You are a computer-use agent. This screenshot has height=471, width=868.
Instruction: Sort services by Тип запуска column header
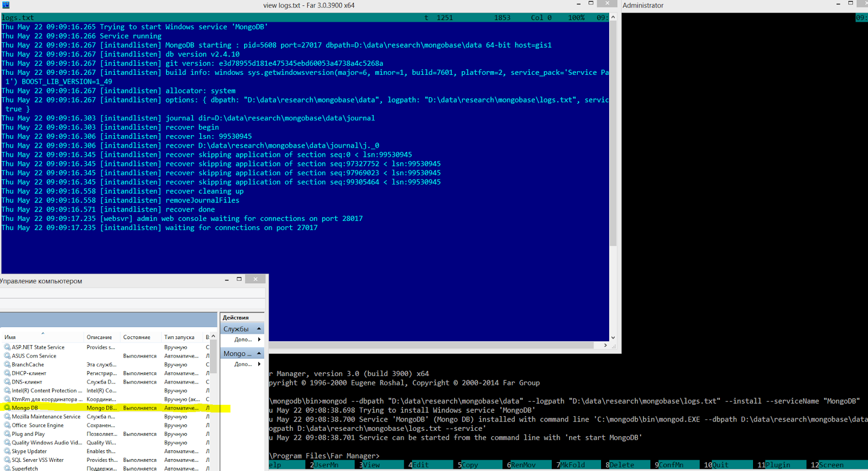pos(182,337)
